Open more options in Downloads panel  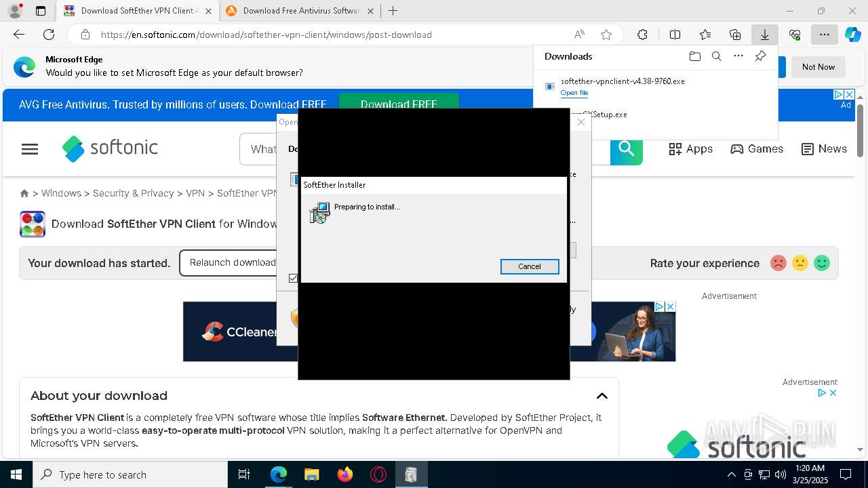point(738,56)
